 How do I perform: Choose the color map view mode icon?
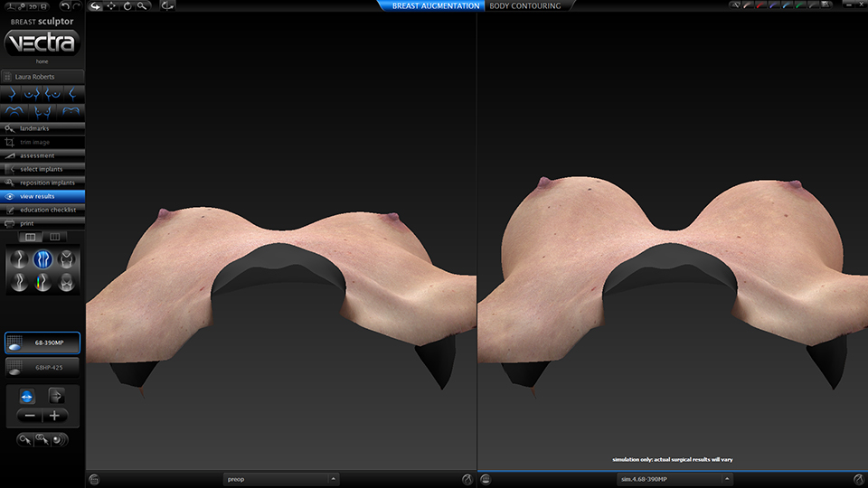pos(42,283)
